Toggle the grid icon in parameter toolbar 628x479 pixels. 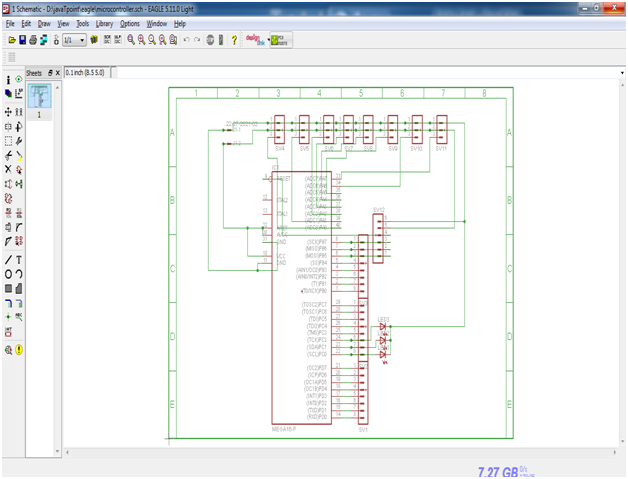coord(12,57)
